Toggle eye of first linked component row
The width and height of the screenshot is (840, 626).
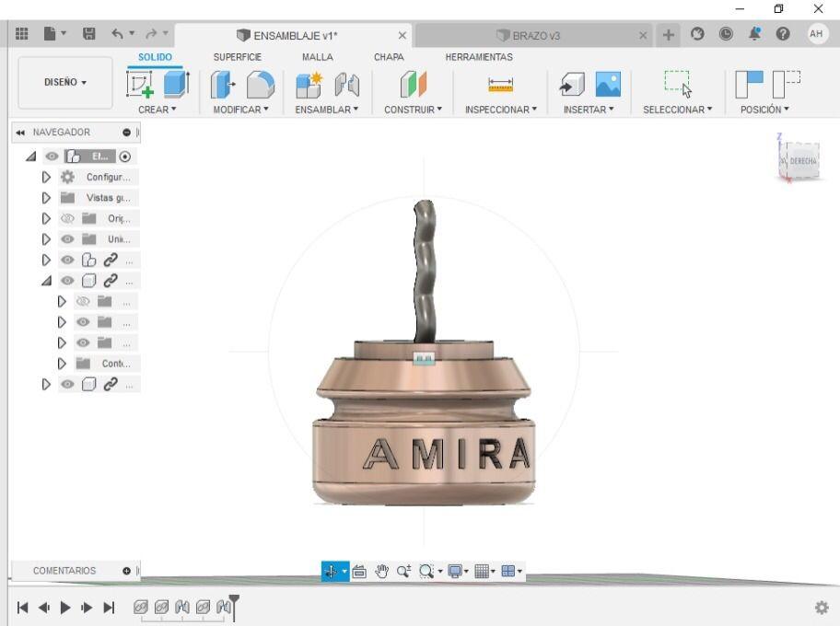(x=67, y=260)
